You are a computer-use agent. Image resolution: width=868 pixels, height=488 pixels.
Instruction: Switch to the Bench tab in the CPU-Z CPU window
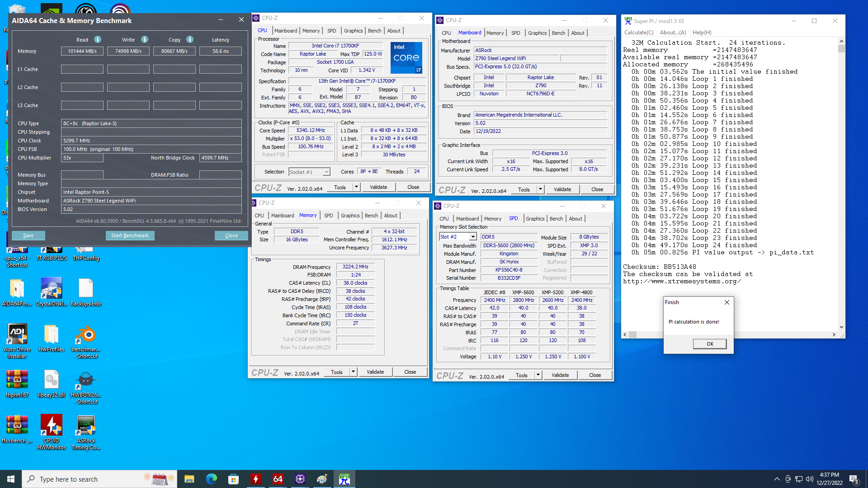coord(374,31)
